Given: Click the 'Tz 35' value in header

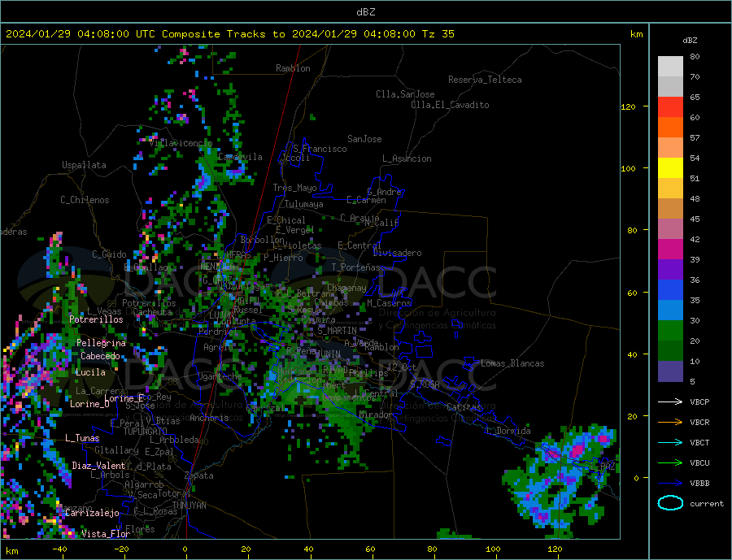Looking at the screenshot, I should point(438,34).
